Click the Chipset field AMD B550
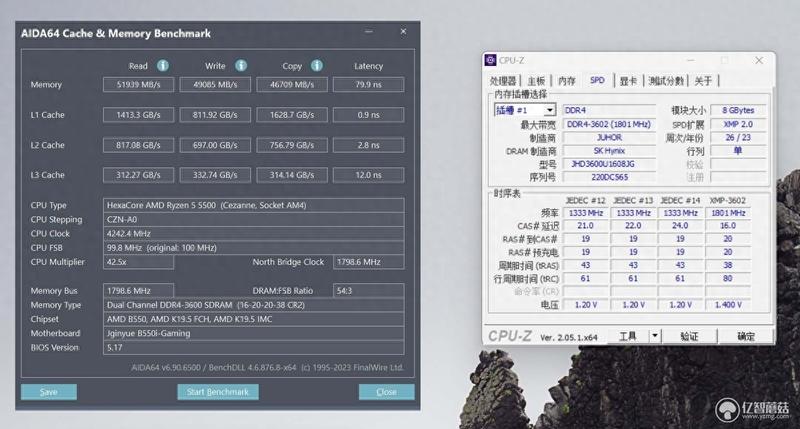This screenshot has width=800, height=429. tap(254, 319)
